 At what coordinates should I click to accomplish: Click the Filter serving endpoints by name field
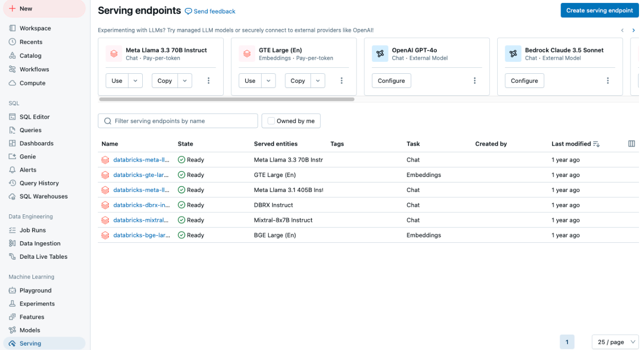tap(178, 121)
